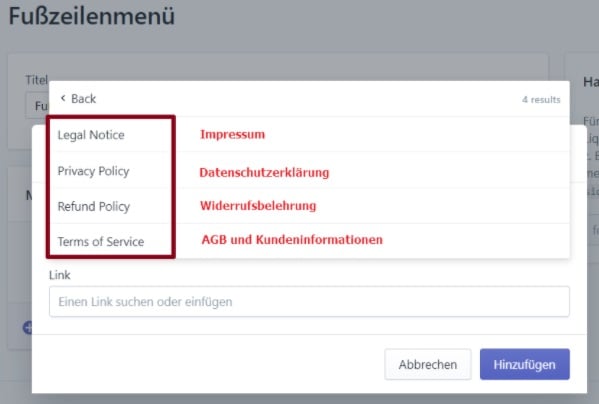The height and width of the screenshot is (404, 599).
Task: Click the cut-off field at right edge
Action: (x=593, y=229)
